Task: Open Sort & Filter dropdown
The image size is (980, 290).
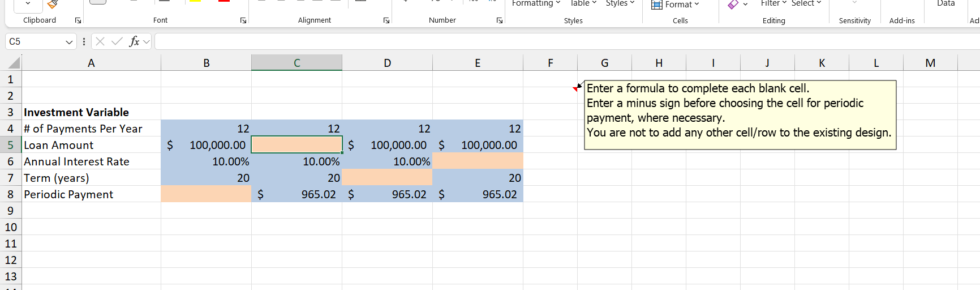Action: pos(773,3)
